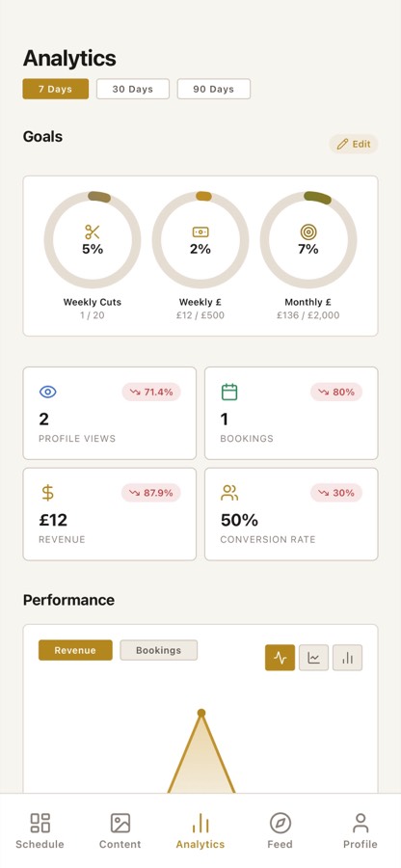Viewport: 401px width, 868px height.
Task: Tap the calendar icon on Bookings card
Action: click(229, 392)
